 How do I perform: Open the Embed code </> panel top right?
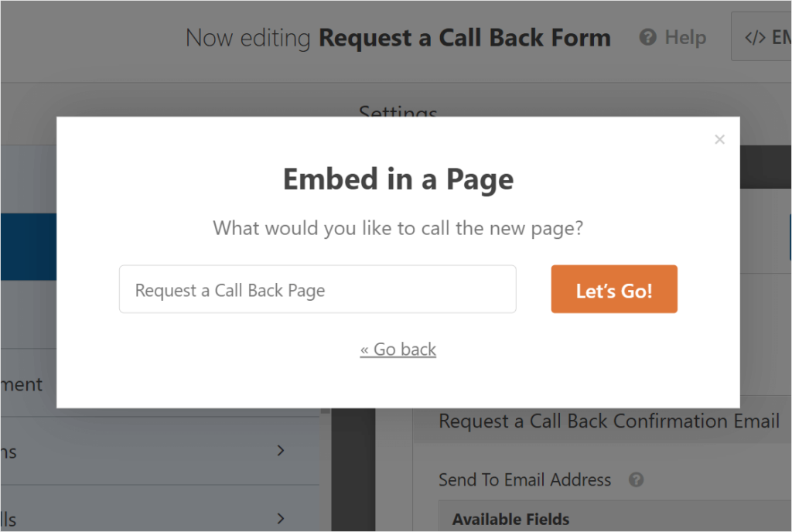pyautogui.click(x=764, y=36)
